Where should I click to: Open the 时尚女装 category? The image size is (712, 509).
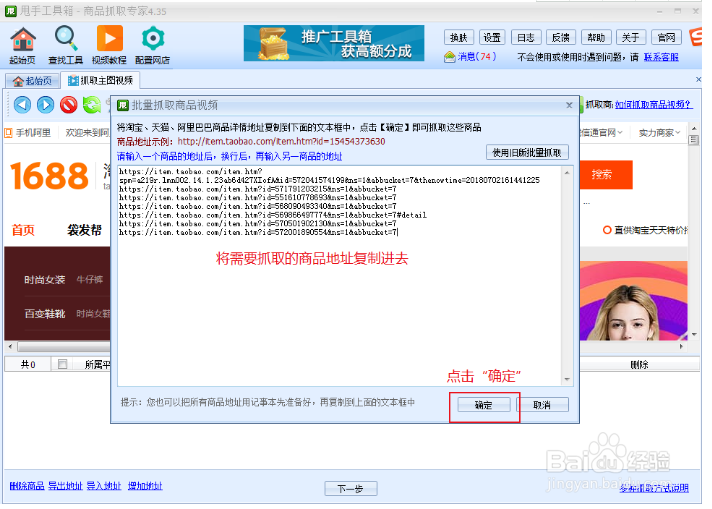click(x=44, y=280)
